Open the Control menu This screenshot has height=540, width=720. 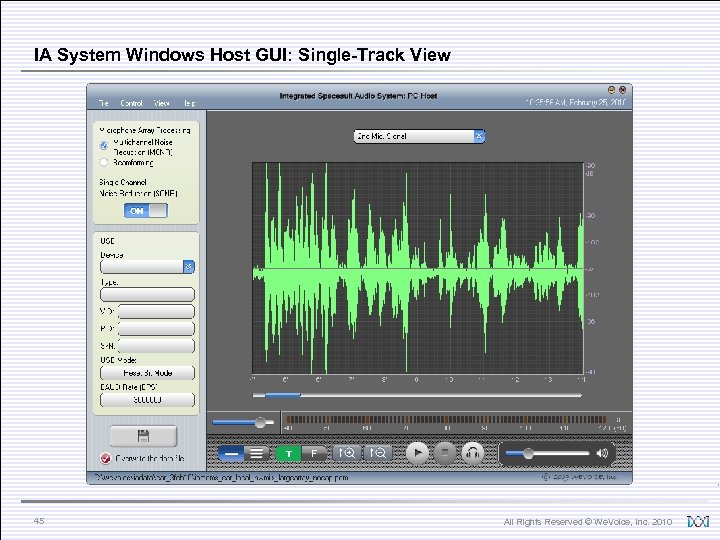(131, 103)
